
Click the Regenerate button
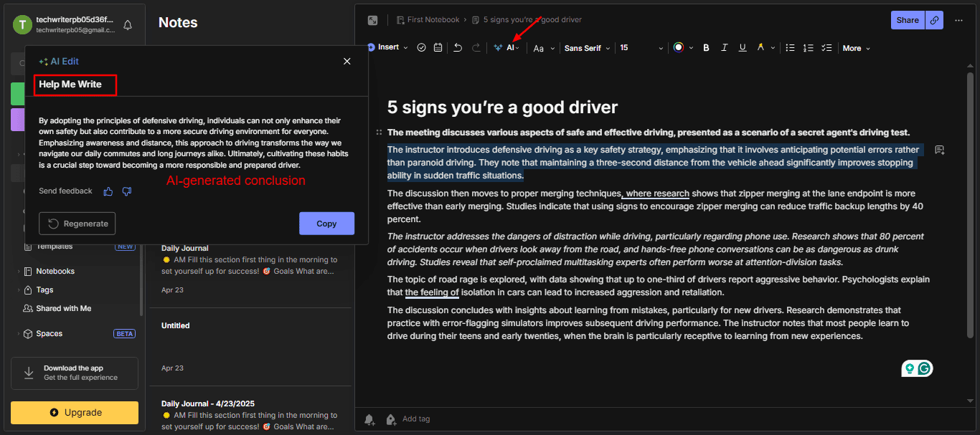[x=77, y=224]
